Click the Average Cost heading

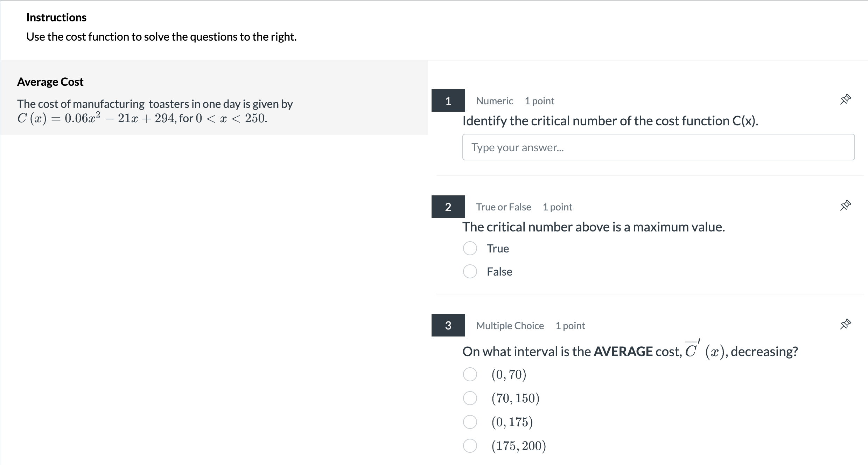coord(50,81)
